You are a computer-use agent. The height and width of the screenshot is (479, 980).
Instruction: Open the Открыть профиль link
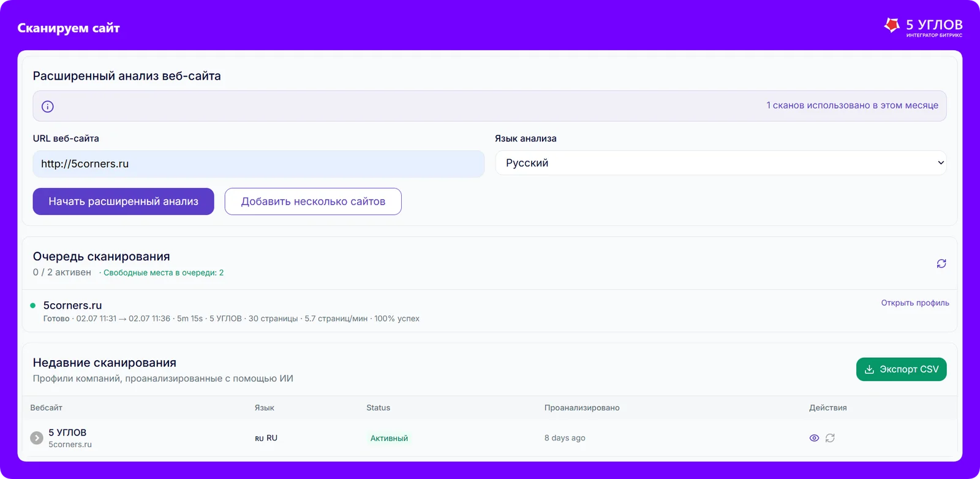915,303
